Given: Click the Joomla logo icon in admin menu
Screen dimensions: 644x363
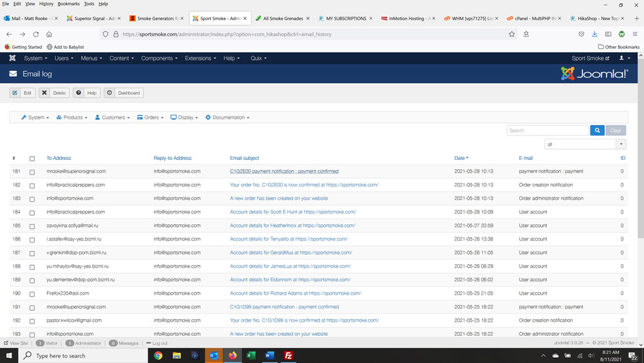Looking at the screenshot, I should tap(12, 59).
